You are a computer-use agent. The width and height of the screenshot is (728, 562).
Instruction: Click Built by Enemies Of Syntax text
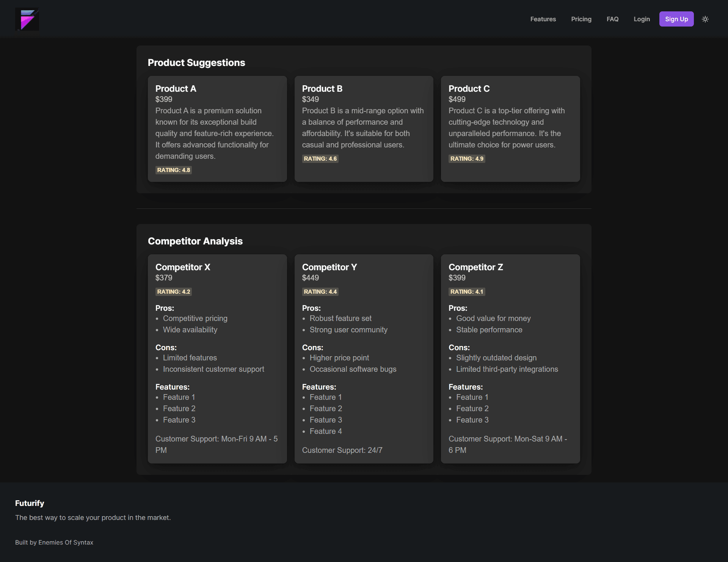tap(54, 543)
